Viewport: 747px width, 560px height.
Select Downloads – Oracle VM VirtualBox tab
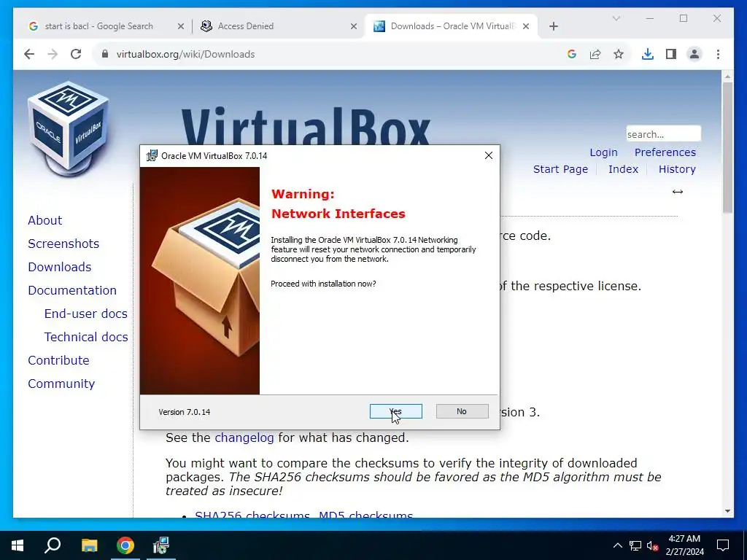pyautogui.click(x=452, y=26)
